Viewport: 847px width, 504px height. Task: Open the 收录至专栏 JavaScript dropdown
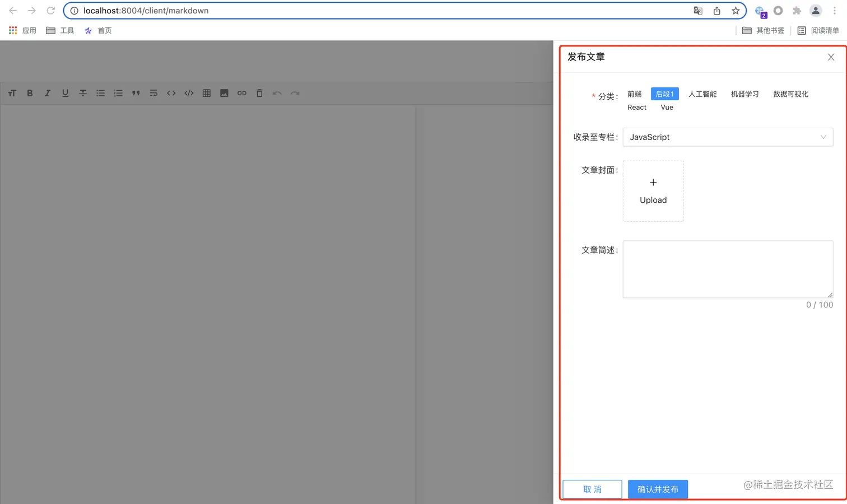pos(728,137)
